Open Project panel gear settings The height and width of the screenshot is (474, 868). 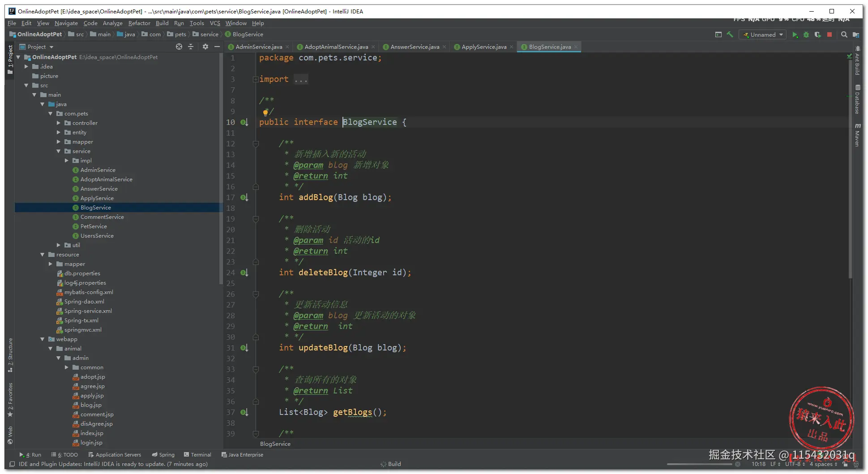point(205,47)
